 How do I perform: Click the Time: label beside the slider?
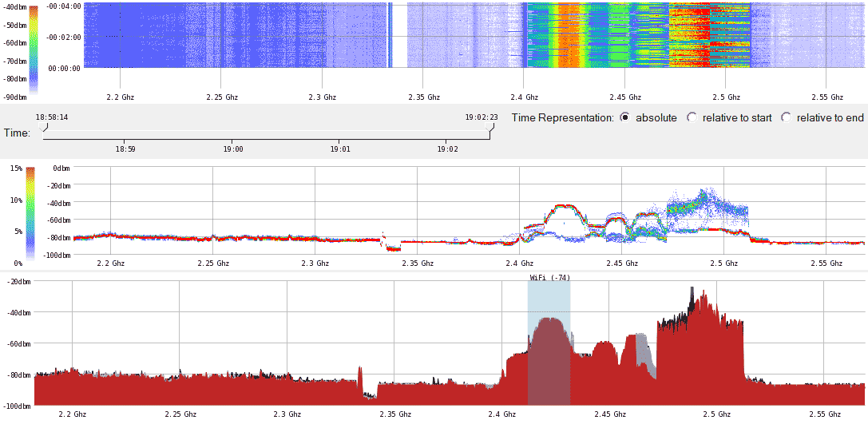(17, 133)
